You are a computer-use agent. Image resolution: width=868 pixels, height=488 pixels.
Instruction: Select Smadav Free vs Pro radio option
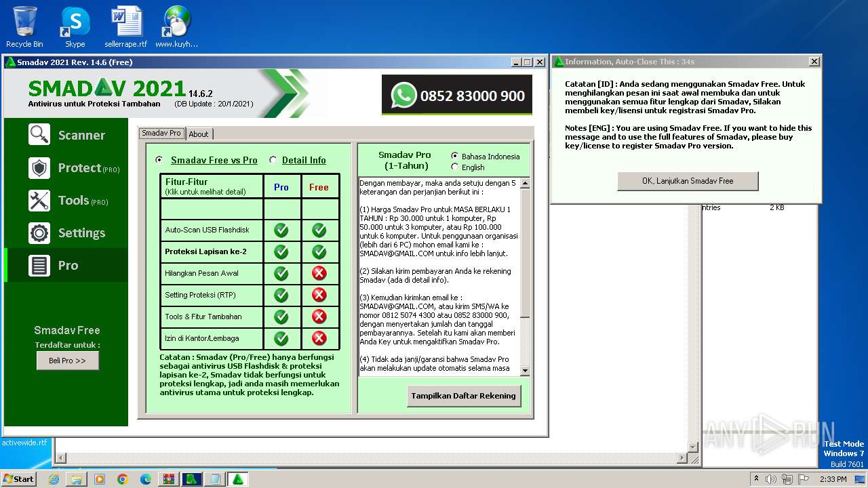pyautogui.click(x=159, y=160)
